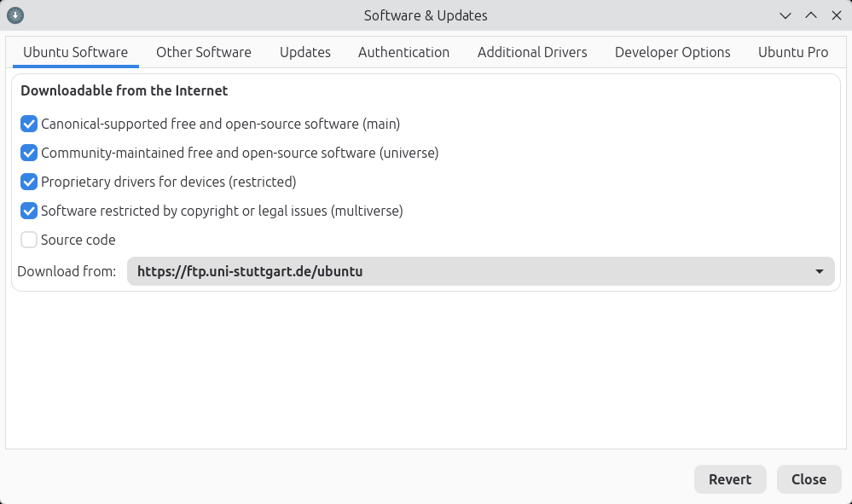Screen dimensions: 852x504
Task: Select the Ubuntu Software tab
Action: (75, 52)
